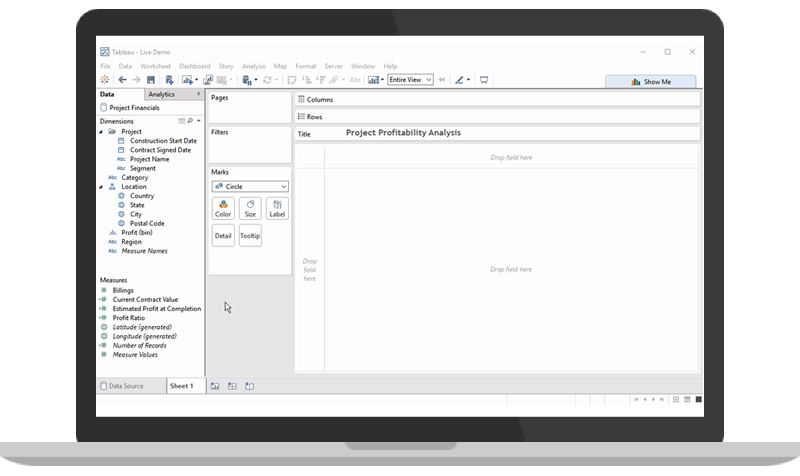The height and width of the screenshot is (476, 800).
Task: Click the Sort Descending toolbar icon
Action: click(320, 80)
